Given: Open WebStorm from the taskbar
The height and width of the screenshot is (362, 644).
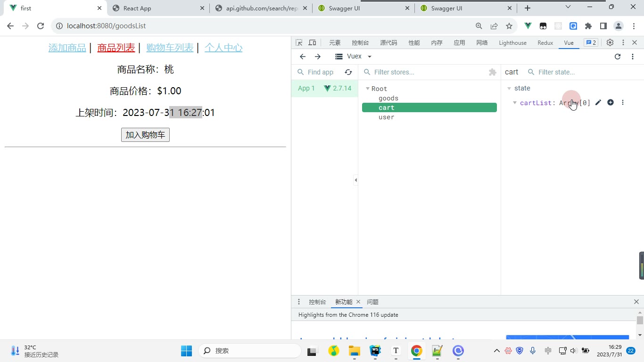Looking at the screenshot, I should click(x=375, y=351).
